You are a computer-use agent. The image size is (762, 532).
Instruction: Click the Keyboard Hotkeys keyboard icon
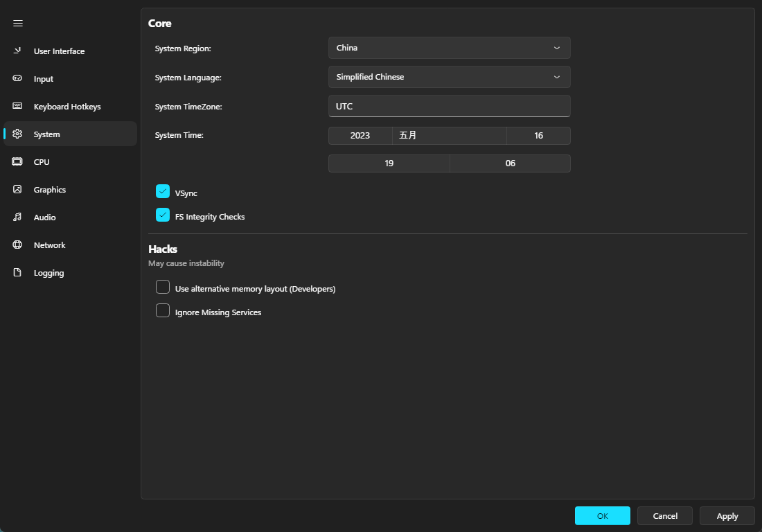coord(17,106)
